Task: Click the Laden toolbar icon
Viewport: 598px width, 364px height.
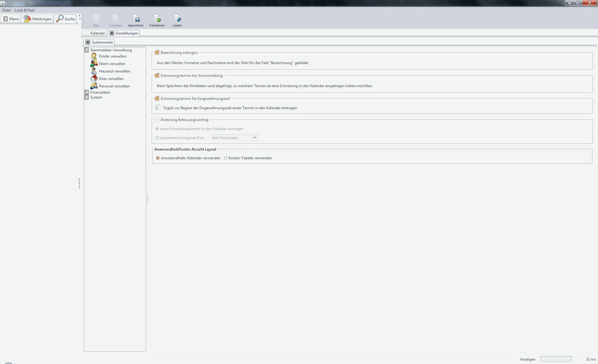Action: tap(178, 18)
